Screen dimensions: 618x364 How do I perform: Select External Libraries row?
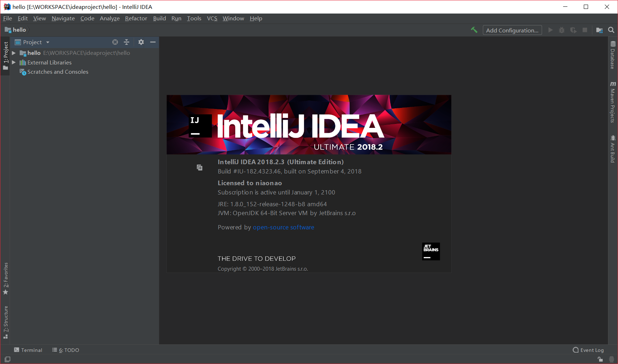point(84,62)
